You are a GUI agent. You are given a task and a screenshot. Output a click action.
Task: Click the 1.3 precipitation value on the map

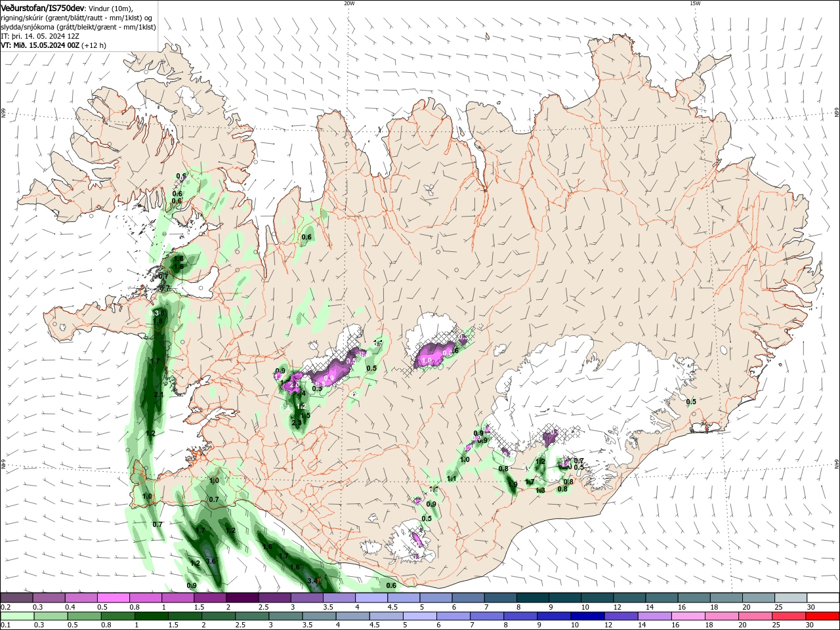[x=540, y=490]
